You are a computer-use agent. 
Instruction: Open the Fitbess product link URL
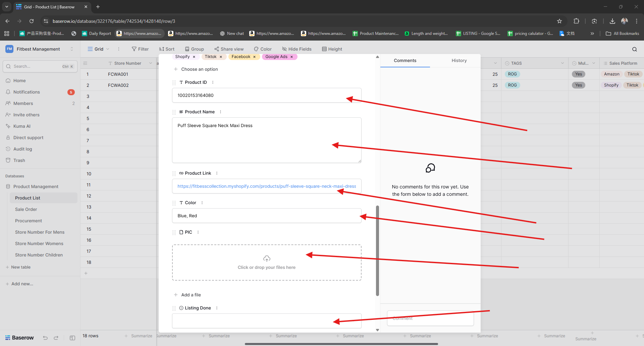tap(266, 186)
